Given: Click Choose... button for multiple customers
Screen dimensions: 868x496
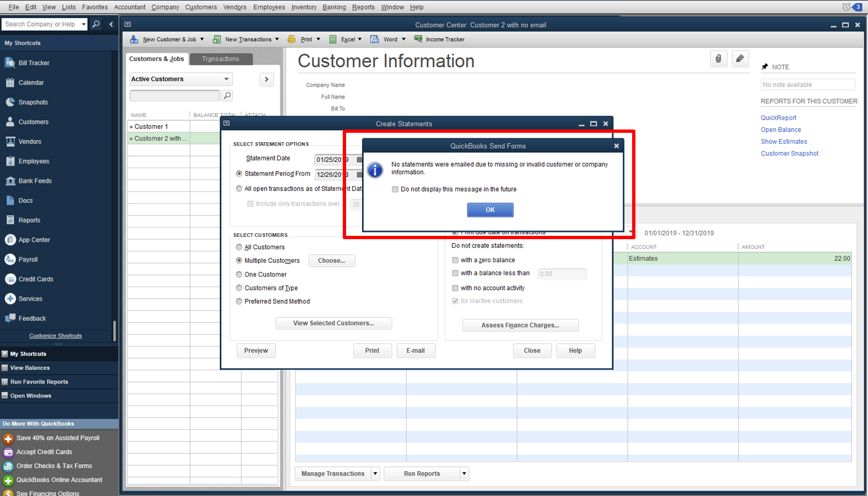Looking at the screenshot, I should point(332,261).
